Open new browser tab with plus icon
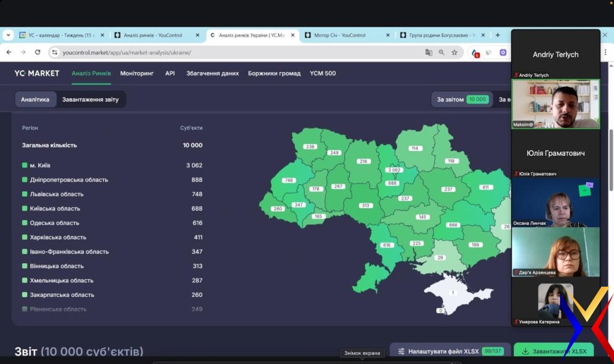 [x=498, y=35]
